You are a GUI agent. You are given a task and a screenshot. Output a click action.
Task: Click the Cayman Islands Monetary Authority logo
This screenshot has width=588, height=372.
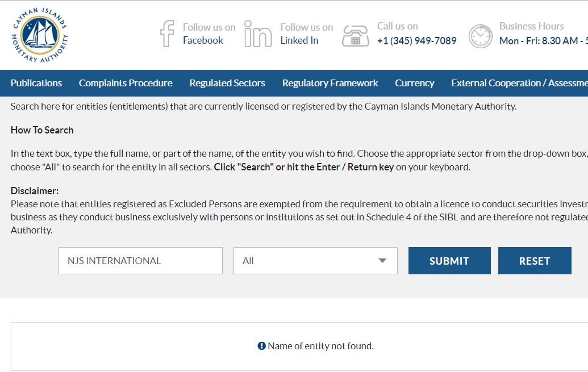(40, 35)
